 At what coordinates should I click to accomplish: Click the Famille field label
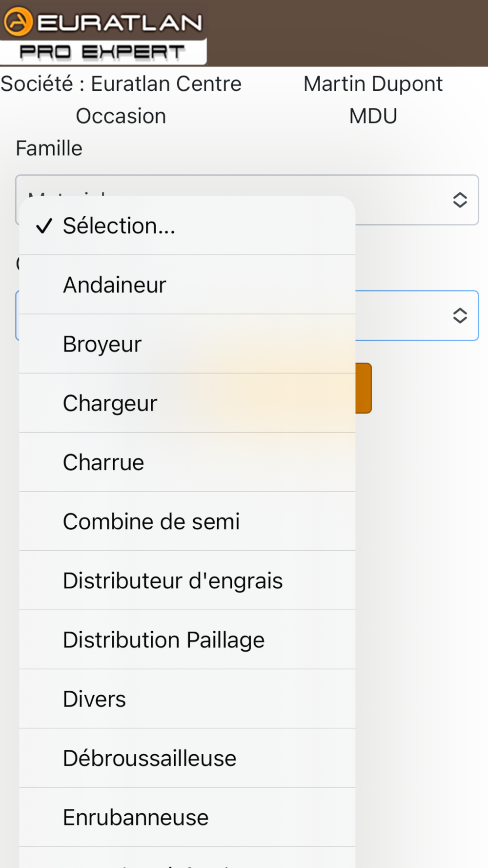click(49, 148)
